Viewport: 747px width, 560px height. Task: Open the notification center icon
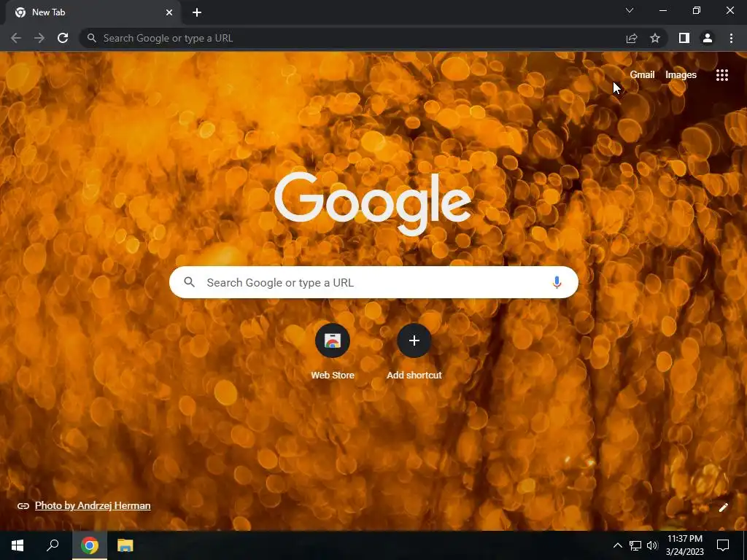pyautogui.click(x=723, y=545)
